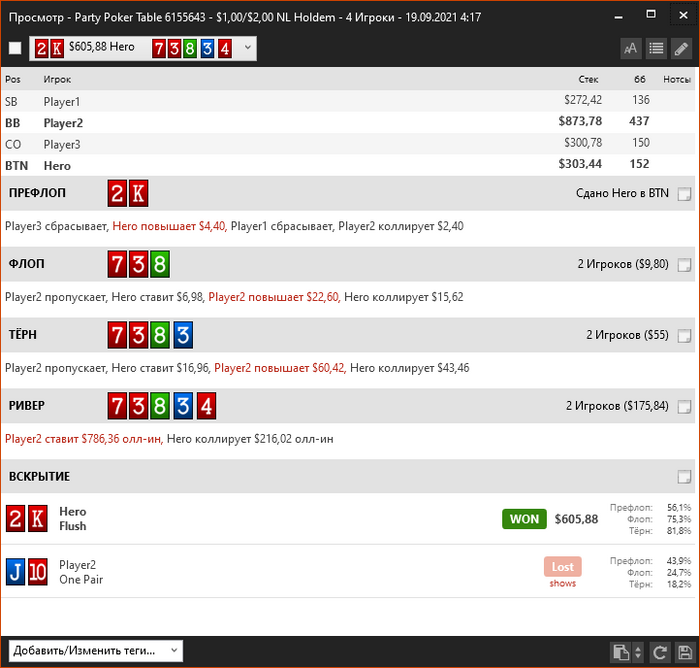Close the hand viewer window
The width and height of the screenshot is (700, 668).
[x=683, y=16]
